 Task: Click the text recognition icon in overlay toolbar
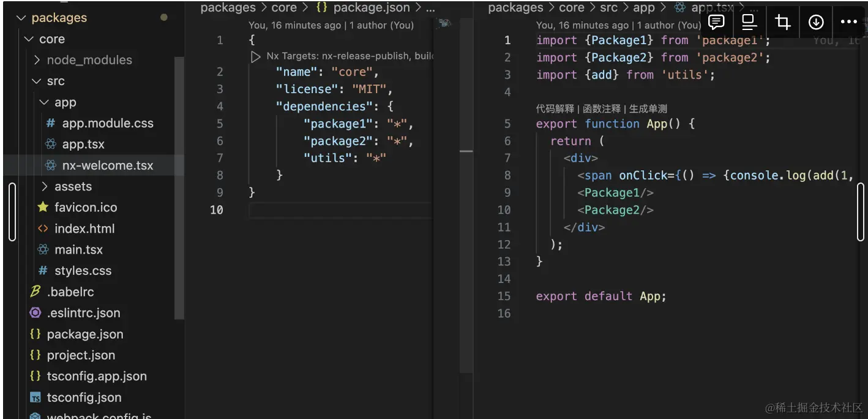tap(749, 23)
